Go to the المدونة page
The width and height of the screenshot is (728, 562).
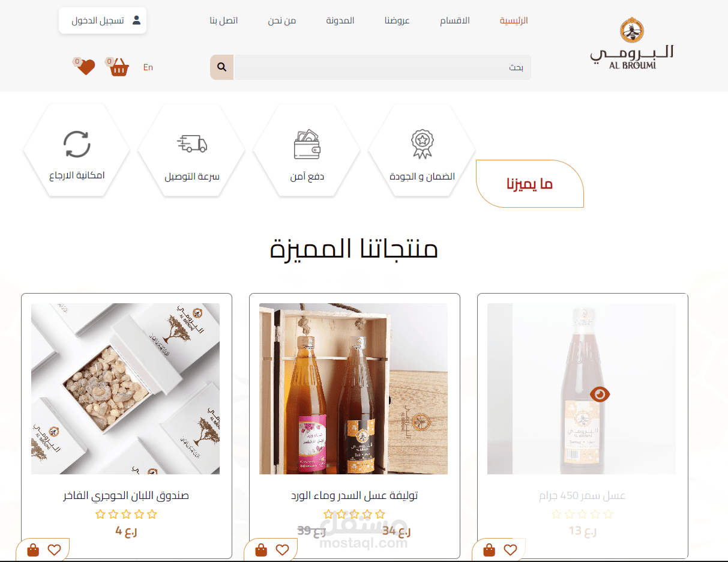[x=340, y=20]
